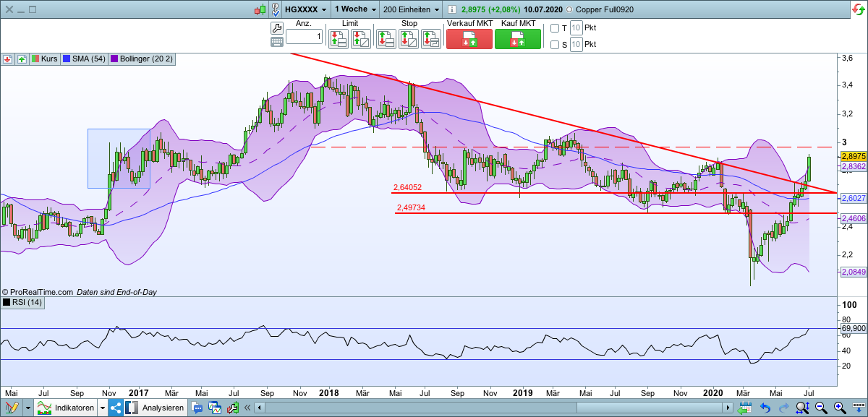
Task: Open the HGXXXX instrument dropdown
Action: pyautogui.click(x=304, y=9)
